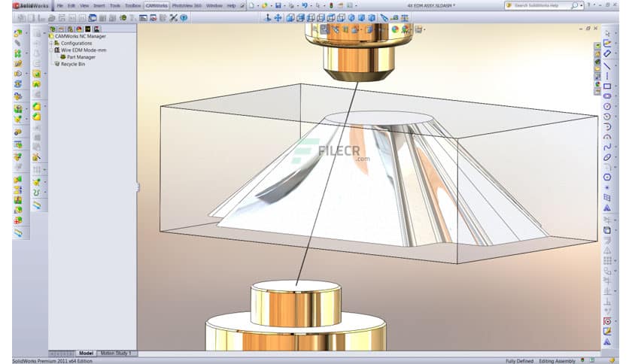629x364 pixels.
Task: Toggle the Smart Dimension tool in the sketch toolbar
Action: (607, 53)
